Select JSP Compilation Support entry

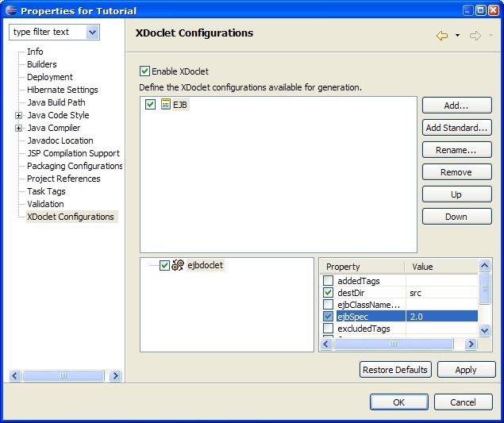[73, 153]
